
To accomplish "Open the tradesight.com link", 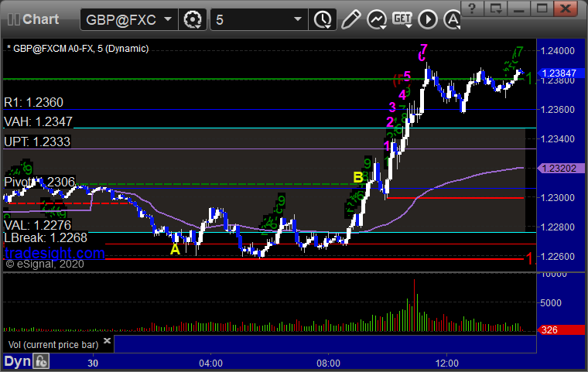I will click(x=55, y=253).
